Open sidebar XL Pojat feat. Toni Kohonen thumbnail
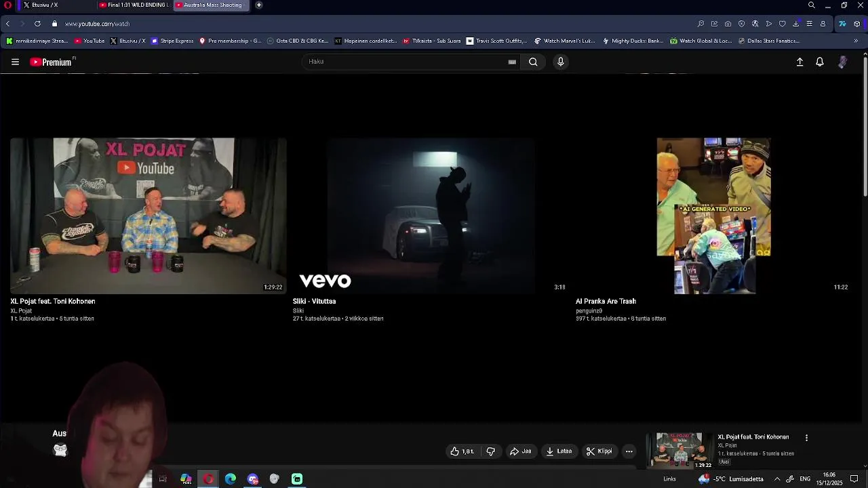This screenshot has height=488, width=868. click(x=679, y=450)
